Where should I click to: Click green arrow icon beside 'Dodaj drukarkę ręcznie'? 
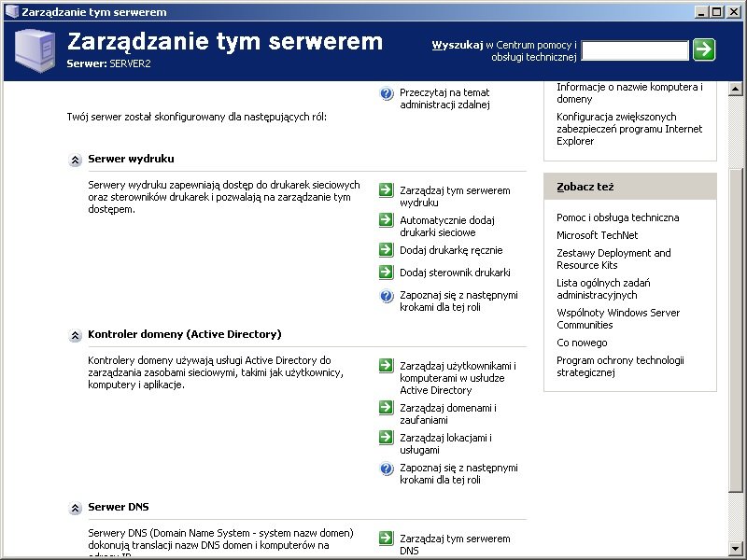pos(387,250)
